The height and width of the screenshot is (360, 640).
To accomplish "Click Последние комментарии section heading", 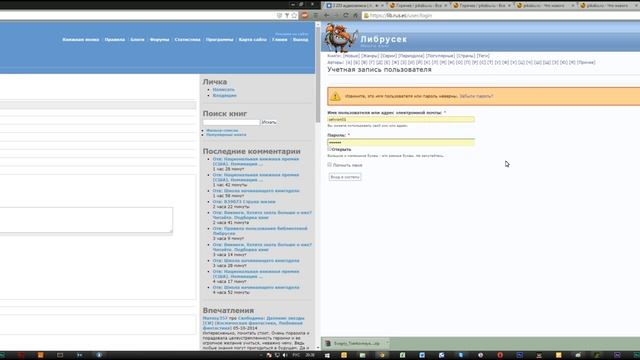I will point(251,151).
